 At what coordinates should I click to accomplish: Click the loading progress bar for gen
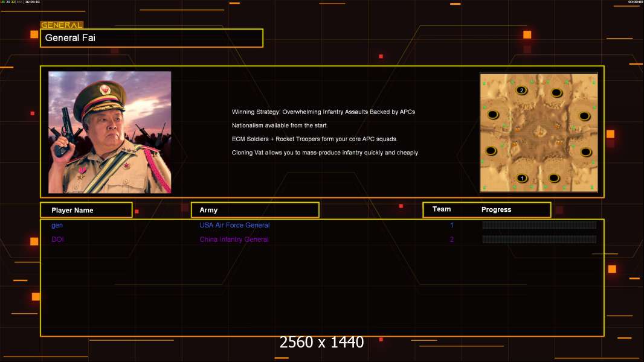click(x=539, y=224)
